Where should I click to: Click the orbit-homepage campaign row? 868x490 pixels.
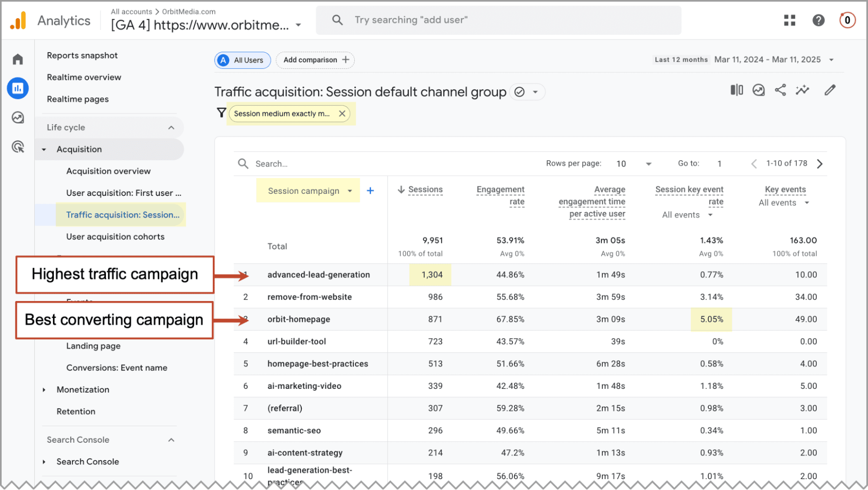pyautogui.click(x=530, y=319)
